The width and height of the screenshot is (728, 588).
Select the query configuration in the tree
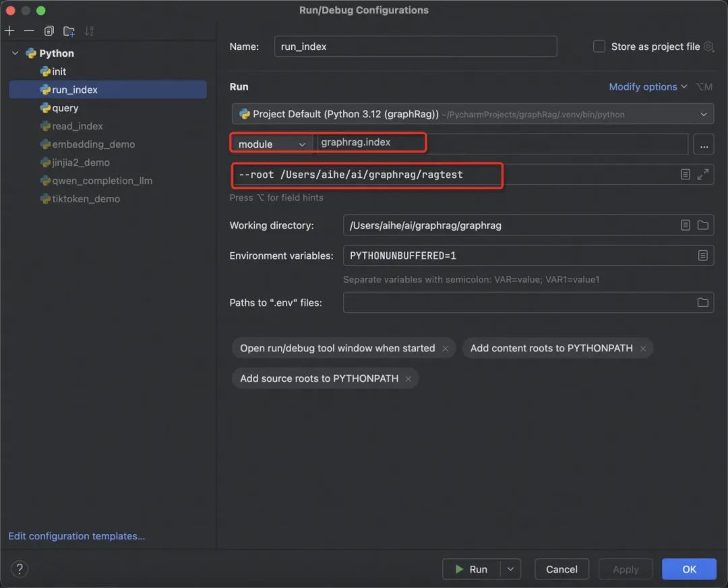point(65,108)
